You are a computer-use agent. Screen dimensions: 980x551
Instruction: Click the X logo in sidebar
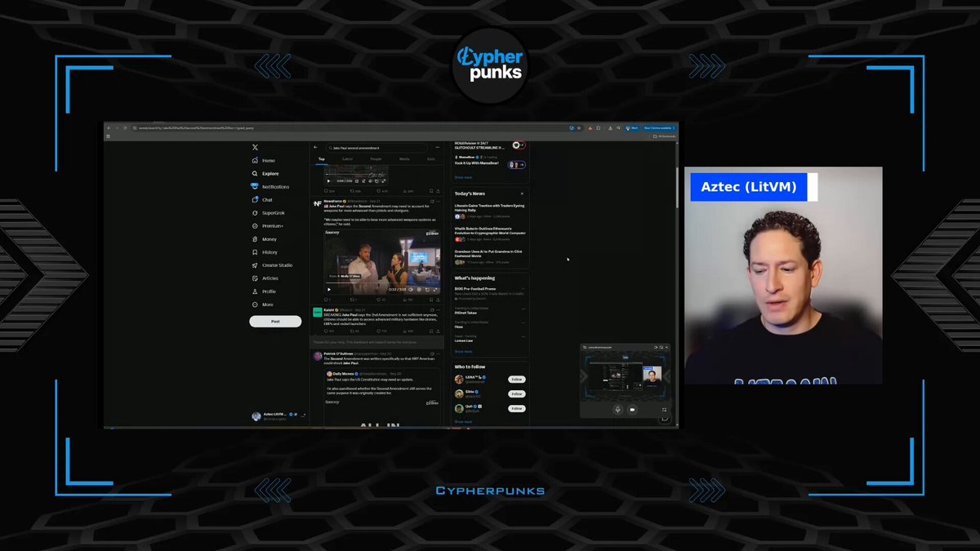(256, 147)
